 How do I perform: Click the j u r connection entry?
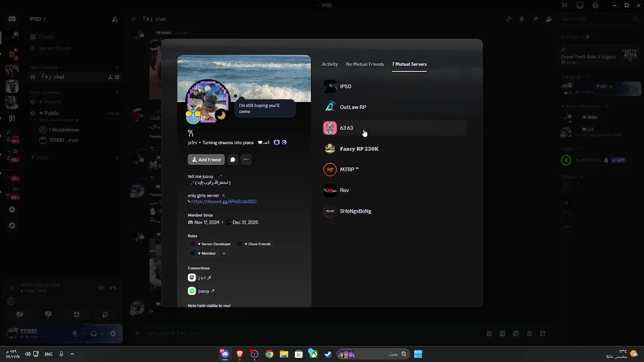point(200,278)
